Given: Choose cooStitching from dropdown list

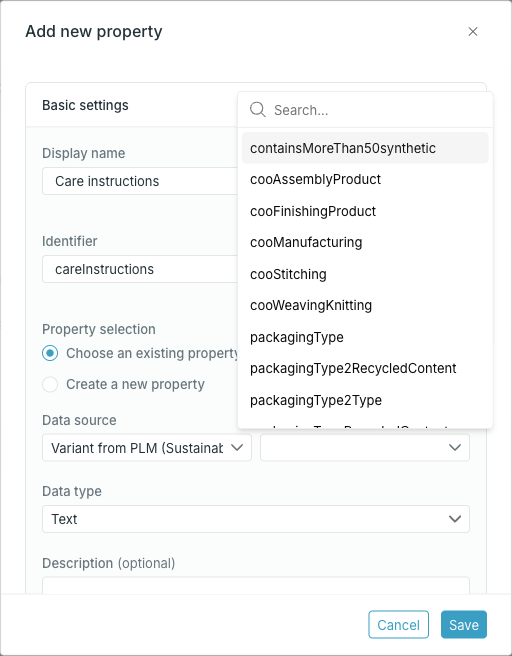Looking at the screenshot, I should click(x=365, y=274).
